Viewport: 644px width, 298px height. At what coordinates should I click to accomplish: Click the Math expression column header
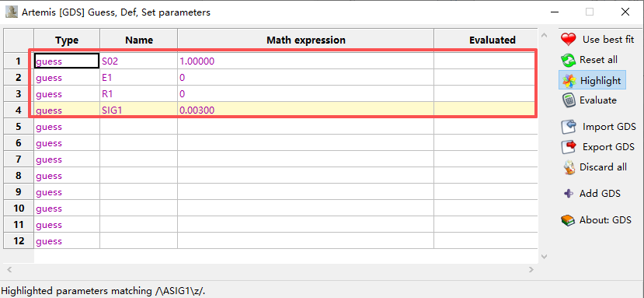pyautogui.click(x=305, y=40)
